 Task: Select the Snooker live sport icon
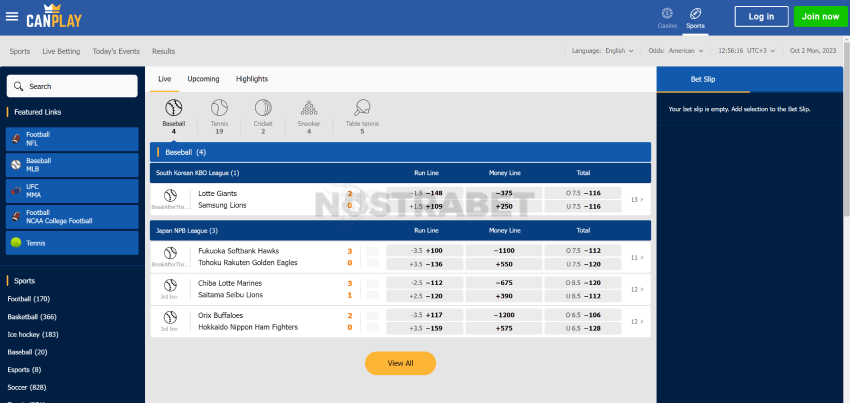[x=309, y=107]
